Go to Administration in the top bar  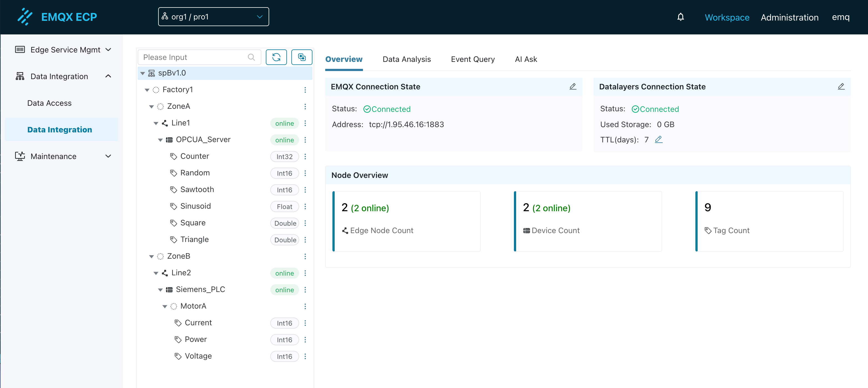click(789, 17)
